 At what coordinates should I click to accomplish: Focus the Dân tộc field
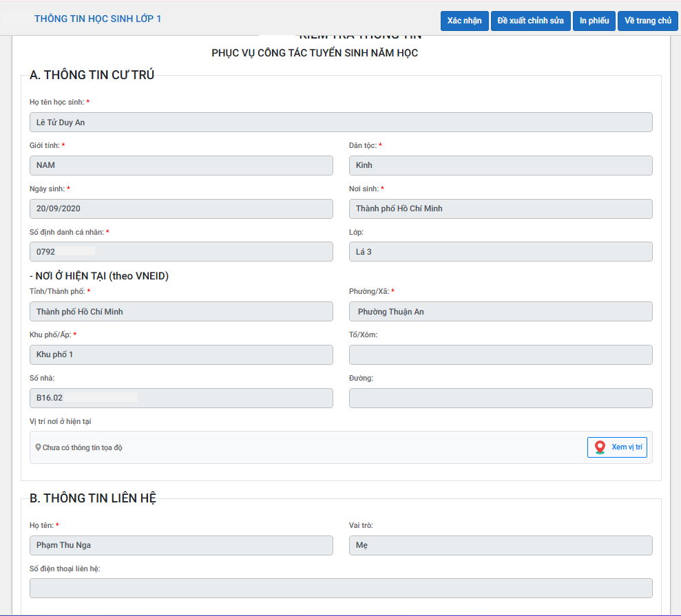tap(501, 165)
